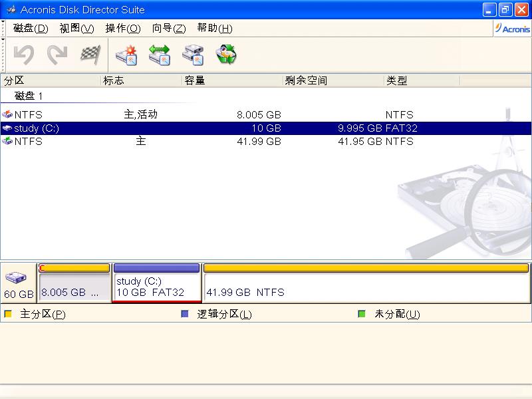Image resolution: width=532 pixels, height=399 pixels.
Task: Open the Copy Partition wizard icon
Action: 193,55
